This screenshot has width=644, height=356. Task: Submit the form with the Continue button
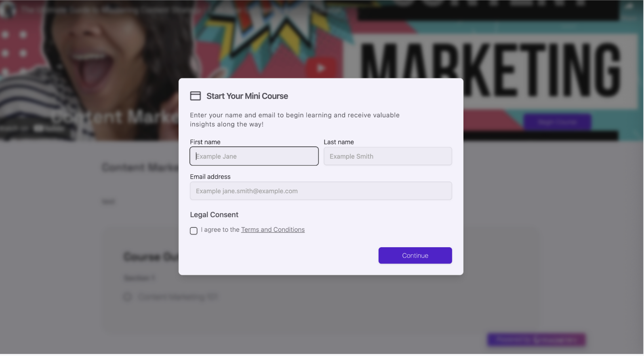click(x=415, y=256)
